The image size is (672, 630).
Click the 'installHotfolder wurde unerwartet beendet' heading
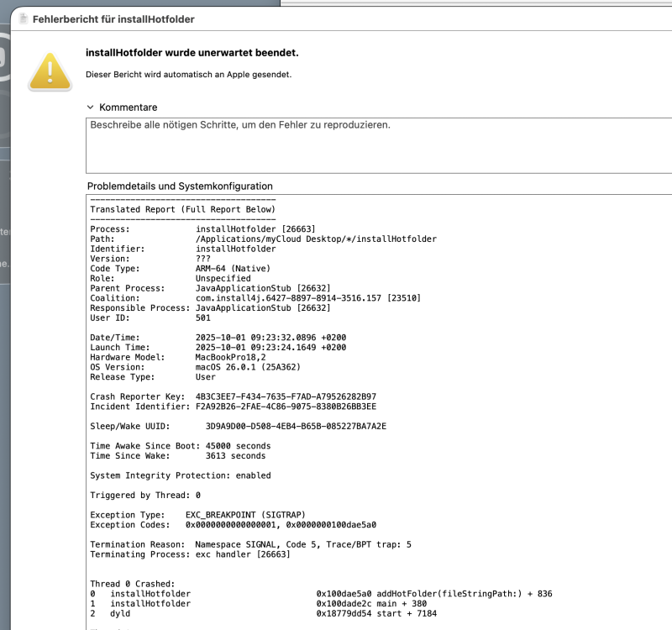tap(192, 53)
